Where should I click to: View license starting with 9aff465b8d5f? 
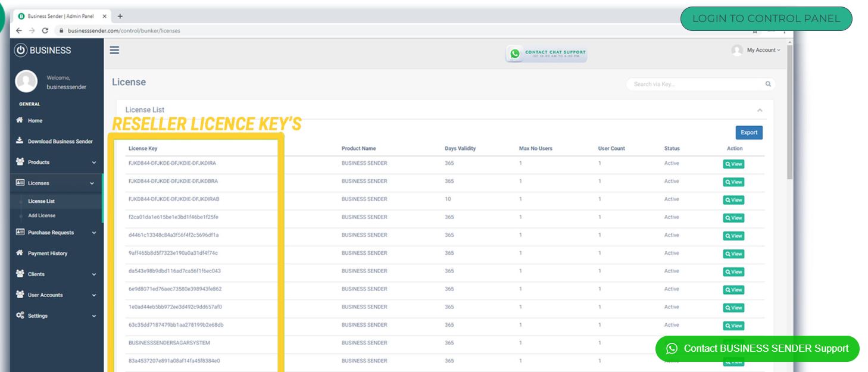tap(733, 254)
